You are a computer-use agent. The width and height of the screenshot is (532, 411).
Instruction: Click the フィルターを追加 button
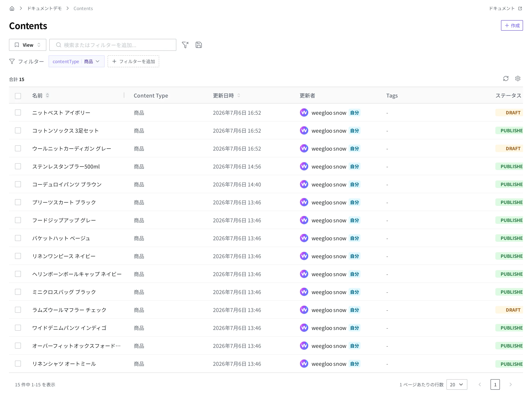pyautogui.click(x=133, y=61)
